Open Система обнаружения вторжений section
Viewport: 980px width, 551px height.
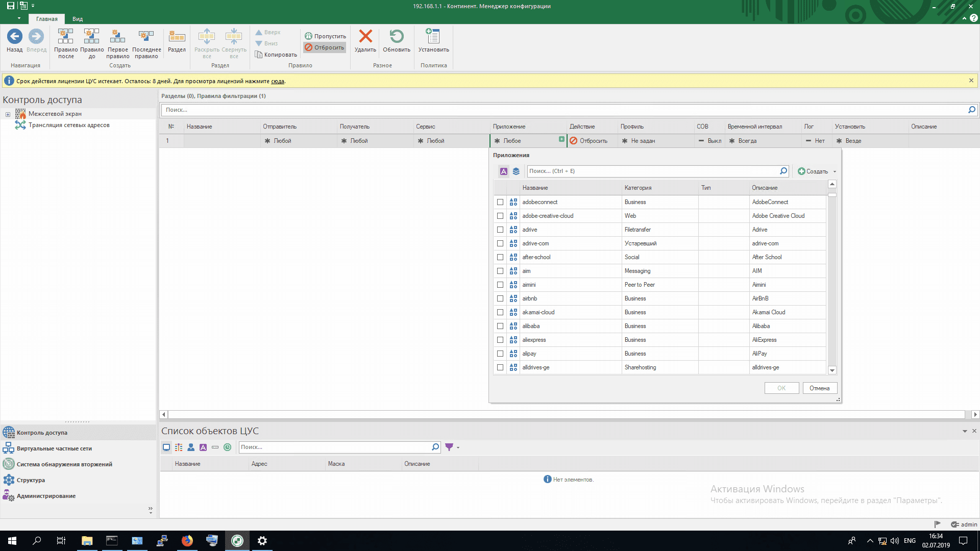click(64, 464)
